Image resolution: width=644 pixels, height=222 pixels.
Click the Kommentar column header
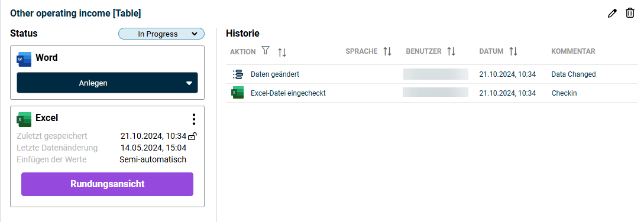tap(573, 51)
